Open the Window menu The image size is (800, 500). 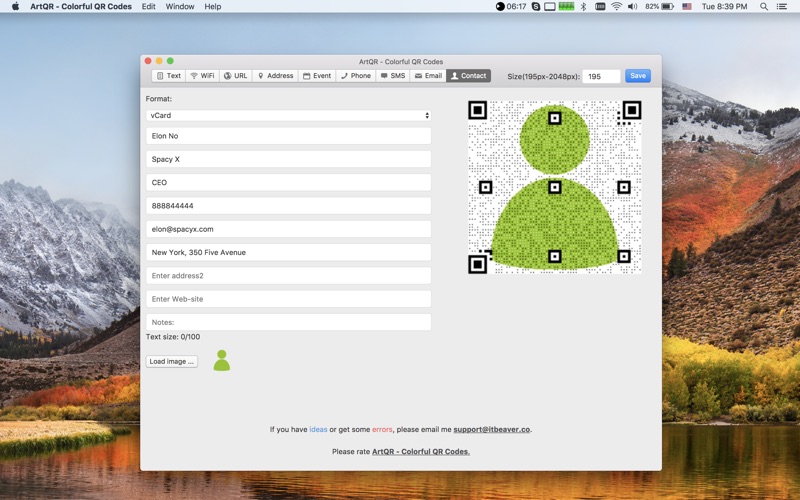[180, 7]
